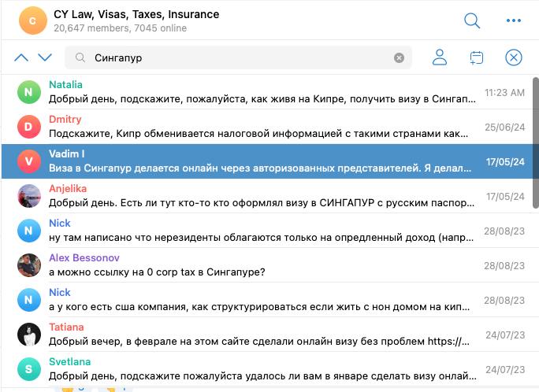Image resolution: width=539 pixels, height=392 pixels.
Task: Go to previous search result with up arrow
Action: click(21, 57)
